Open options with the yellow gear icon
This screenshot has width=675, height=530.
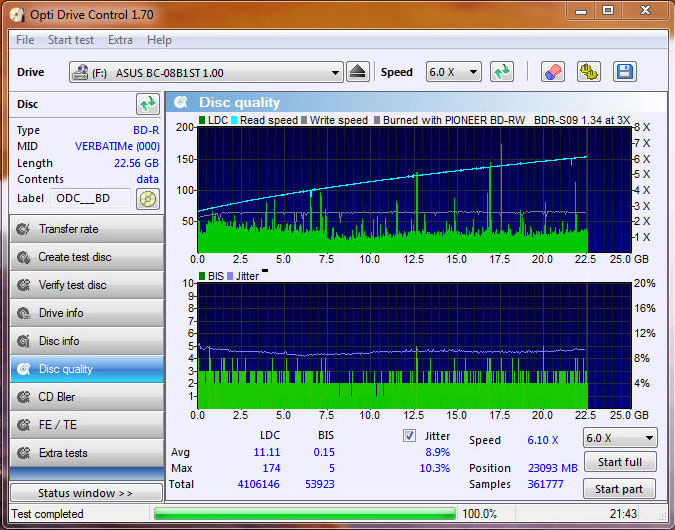(x=589, y=72)
